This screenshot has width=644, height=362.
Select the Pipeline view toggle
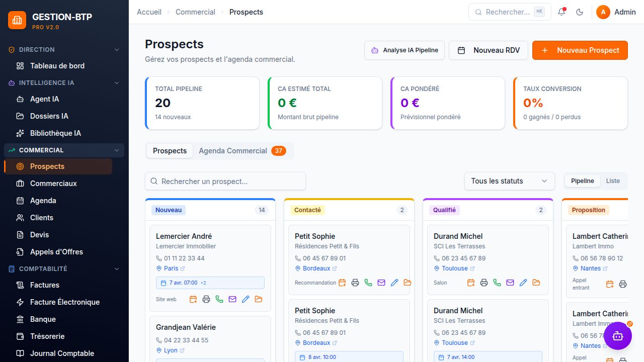pos(583,181)
